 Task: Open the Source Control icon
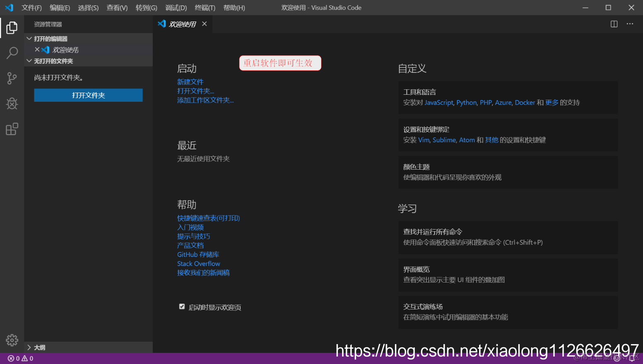[x=12, y=78]
